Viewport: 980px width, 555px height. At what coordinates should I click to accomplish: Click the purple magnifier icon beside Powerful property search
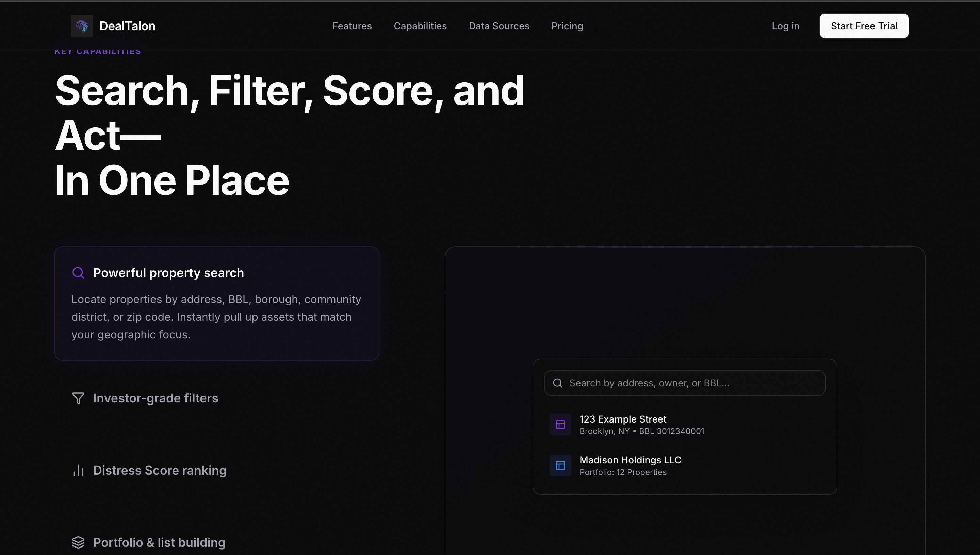(x=78, y=273)
